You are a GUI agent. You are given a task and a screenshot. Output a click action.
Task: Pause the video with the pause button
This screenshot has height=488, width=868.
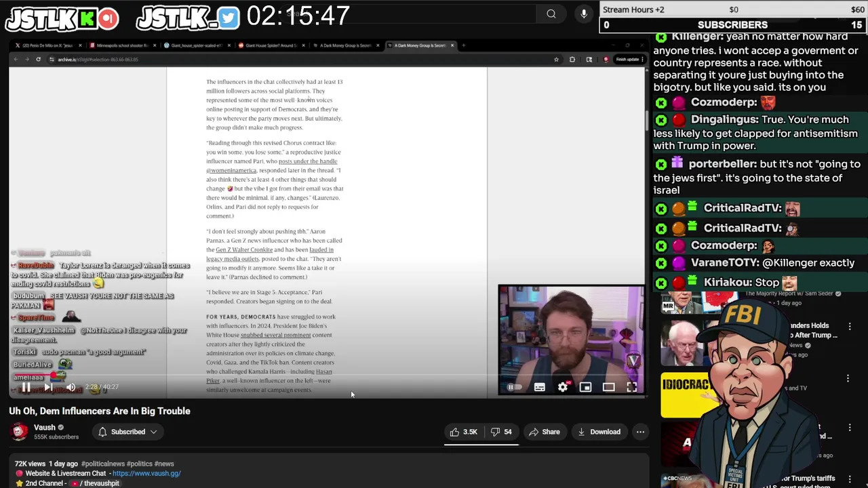(x=26, y=387)
